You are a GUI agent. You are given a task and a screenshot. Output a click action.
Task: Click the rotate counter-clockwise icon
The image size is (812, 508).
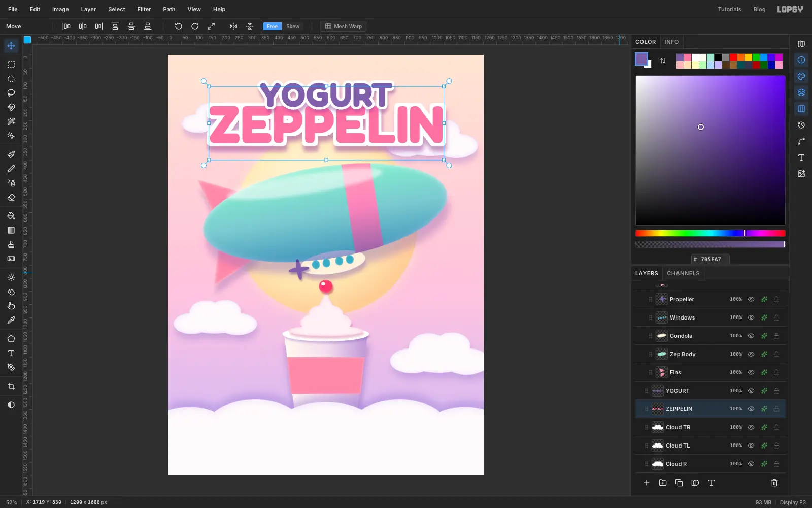(x=179, y=26)
